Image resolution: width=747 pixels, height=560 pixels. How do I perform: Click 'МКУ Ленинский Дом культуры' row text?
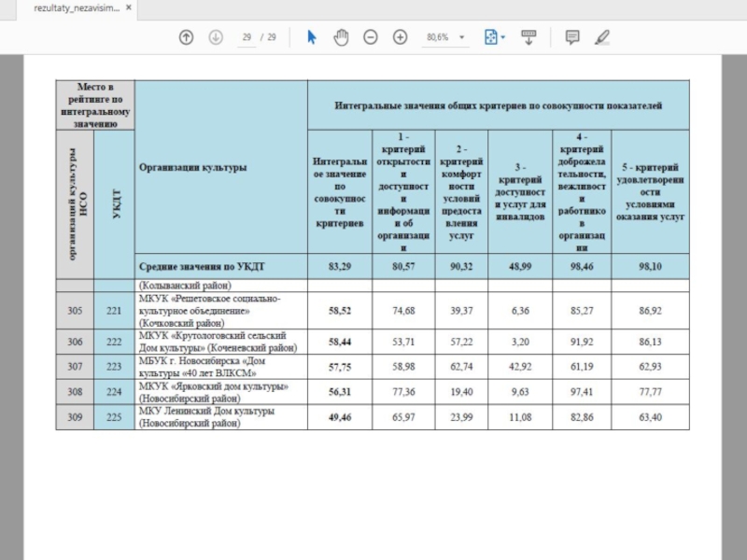(208, 411)
